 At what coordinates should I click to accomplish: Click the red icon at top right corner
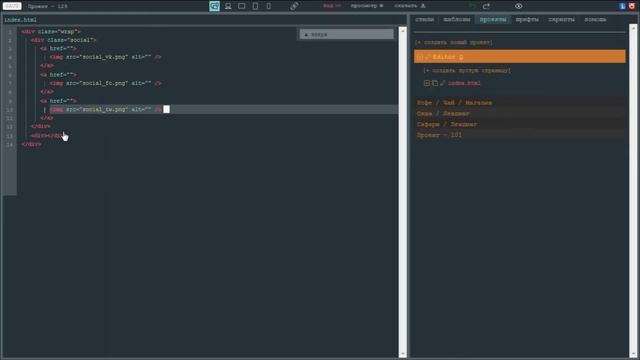pos(632,6)
